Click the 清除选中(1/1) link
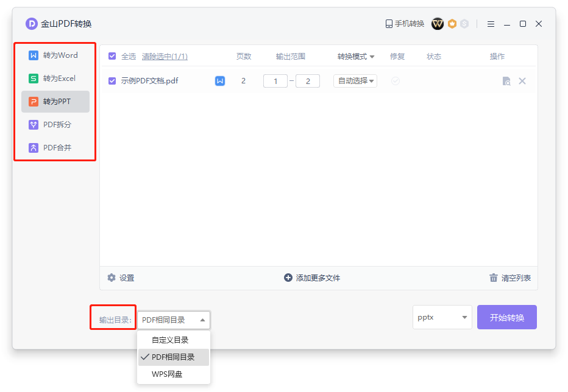The height and width of the screenshot is (392, 568). pos(165,57)
